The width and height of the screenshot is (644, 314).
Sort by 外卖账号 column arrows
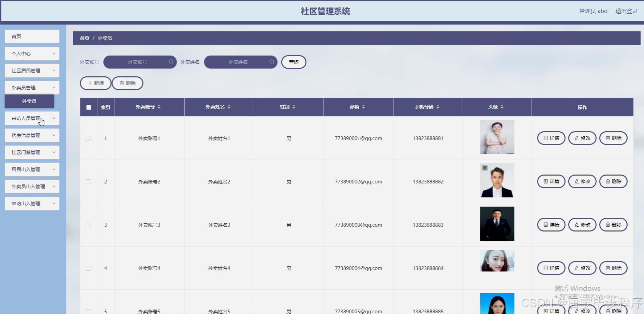pyautogui.click(x=159, y=107)
